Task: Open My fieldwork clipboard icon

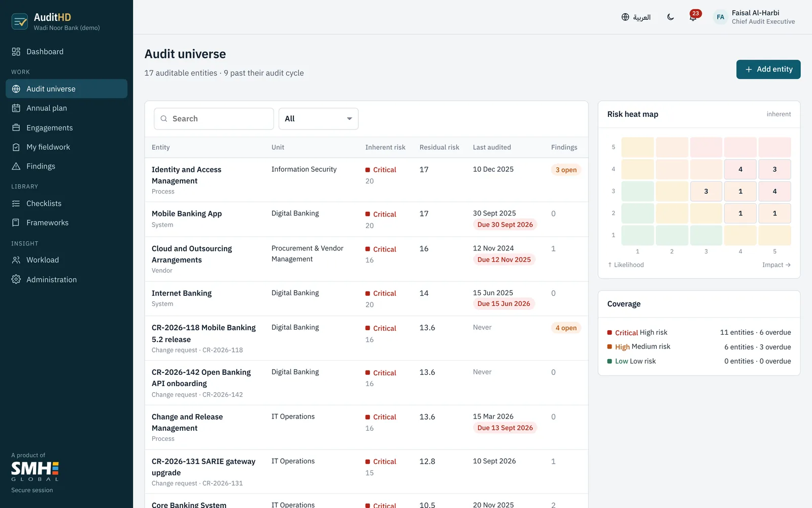Action: click(16, 147)
